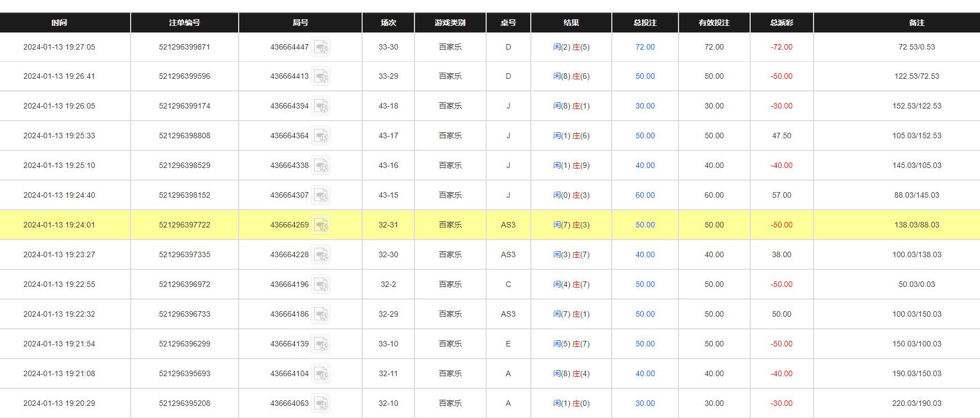Select bet number 521296396733 cell
Image resolution: width=980 pixels, height=418 pixels.
point(185,314)
